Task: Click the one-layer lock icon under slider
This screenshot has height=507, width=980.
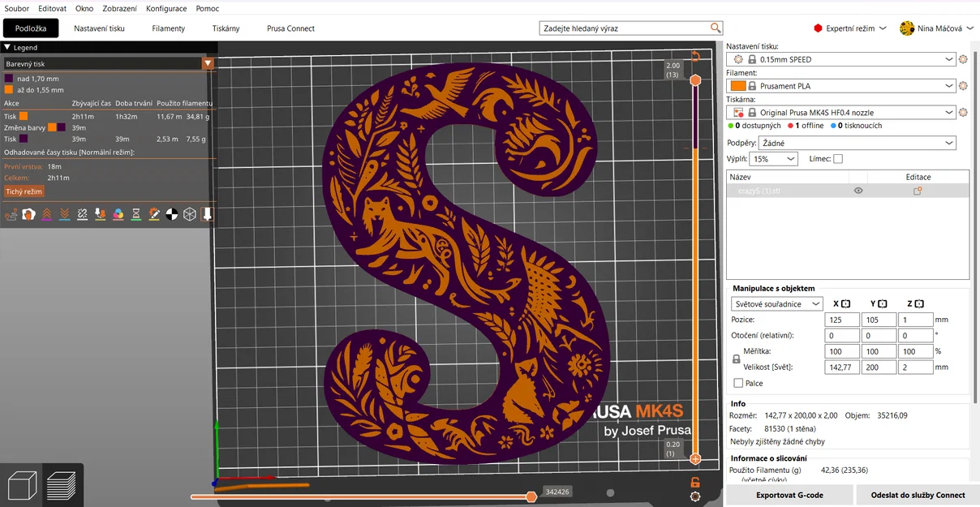Action: pos(695,482)
